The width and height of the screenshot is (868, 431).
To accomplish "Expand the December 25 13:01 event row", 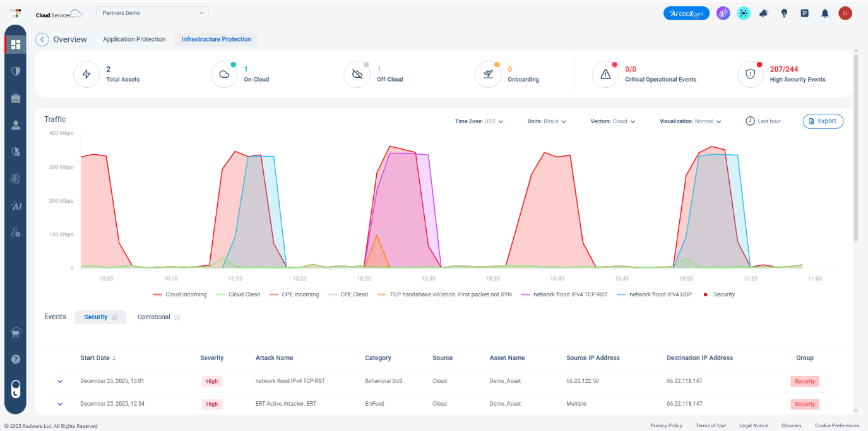I will click(x=60, y=381).
